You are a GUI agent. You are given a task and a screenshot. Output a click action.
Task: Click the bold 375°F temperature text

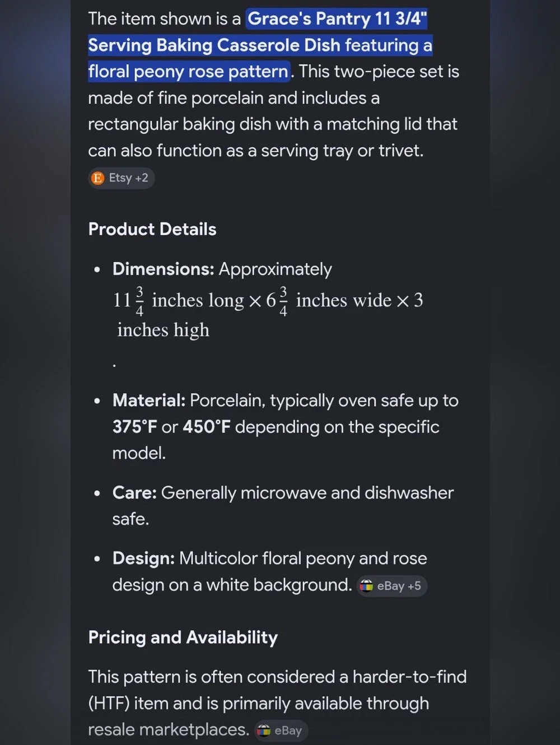coord(135,427)
